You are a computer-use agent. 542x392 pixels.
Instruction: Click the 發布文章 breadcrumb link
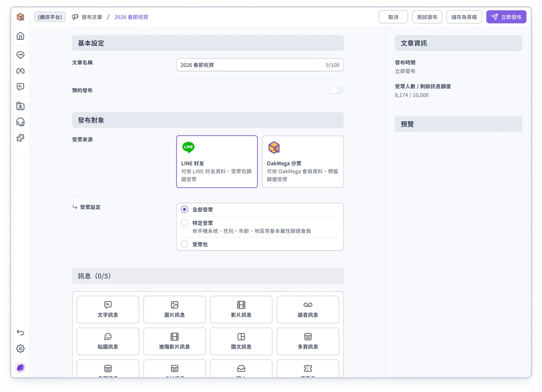92,17
